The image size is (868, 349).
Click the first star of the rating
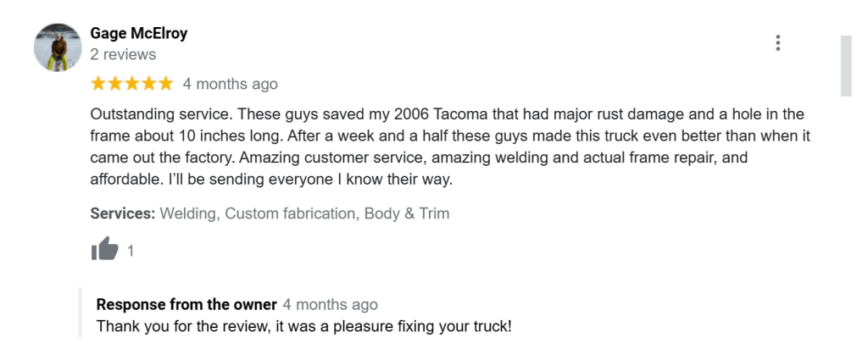[x=98, y=84]
